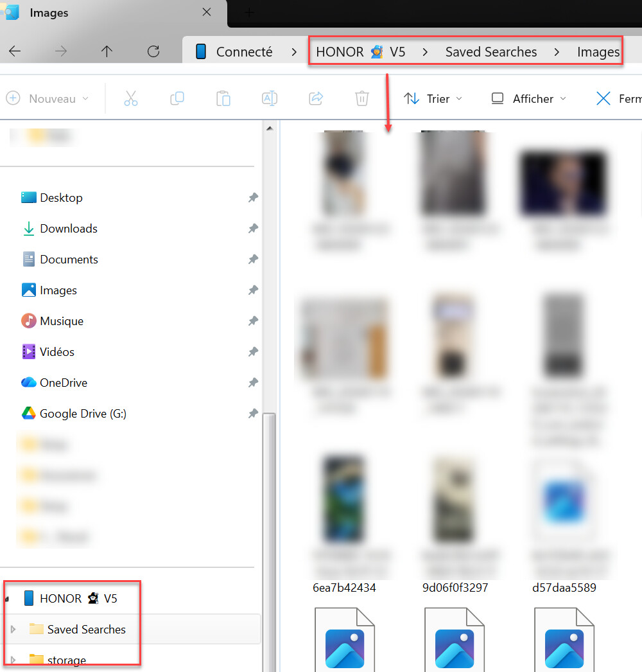Navigate back to previous folder
The width and height of the screenshot is (642, 672).
click(15, 52)
